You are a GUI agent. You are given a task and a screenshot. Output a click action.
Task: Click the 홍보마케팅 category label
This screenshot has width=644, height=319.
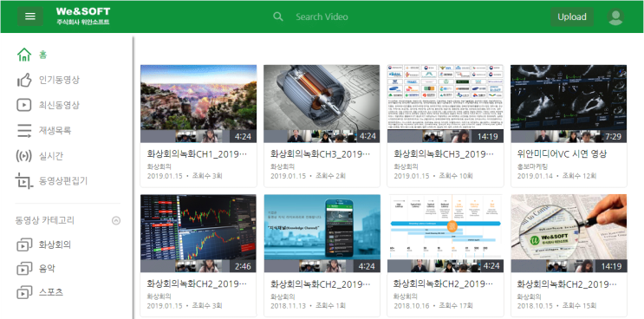(x=532, y=166)
